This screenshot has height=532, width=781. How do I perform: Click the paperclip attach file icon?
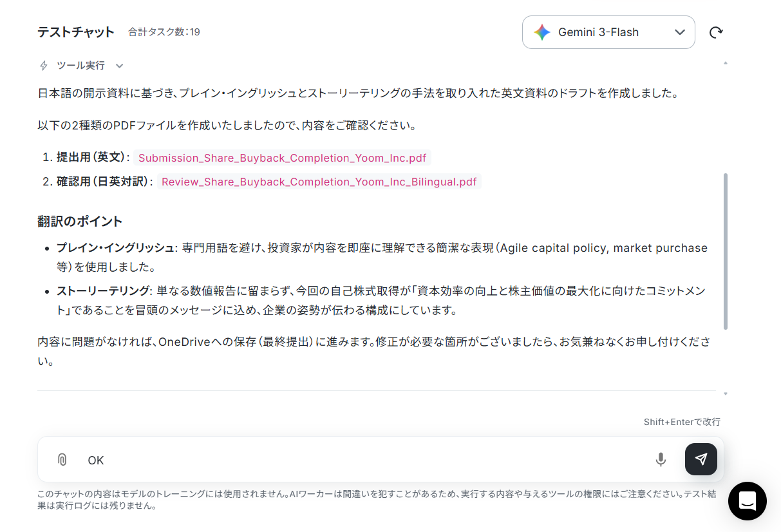[62, 459]
